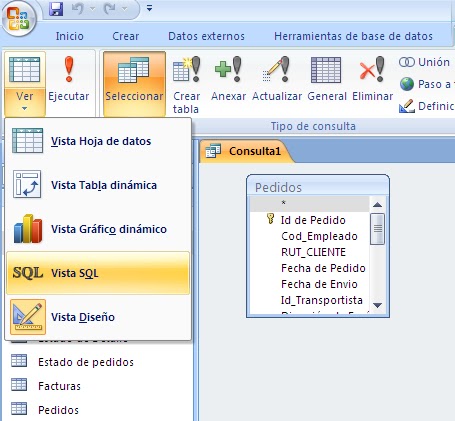Undo the last action
Image resolution: width=455 pixels, height=421 pixels.
(x=78, y=9)
